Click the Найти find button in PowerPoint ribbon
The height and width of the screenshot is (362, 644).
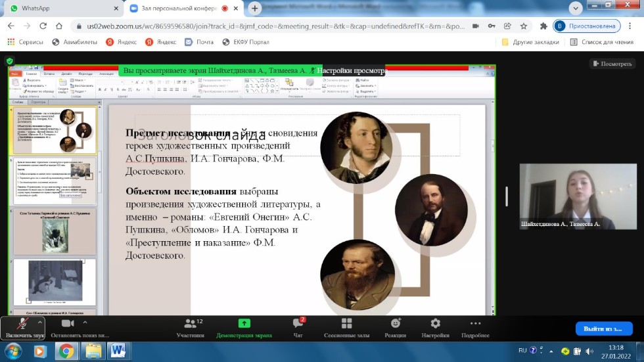(x=363, y=80)
